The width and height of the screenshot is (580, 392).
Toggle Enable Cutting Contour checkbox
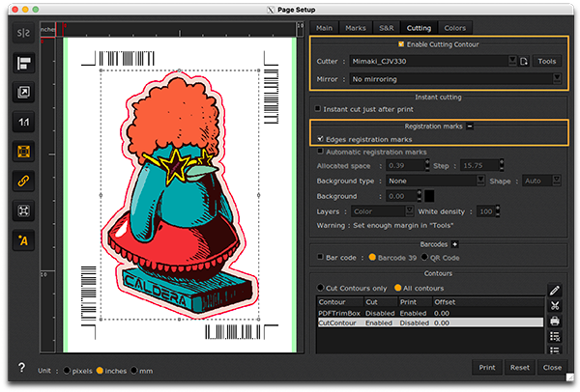tap(401, 44)
